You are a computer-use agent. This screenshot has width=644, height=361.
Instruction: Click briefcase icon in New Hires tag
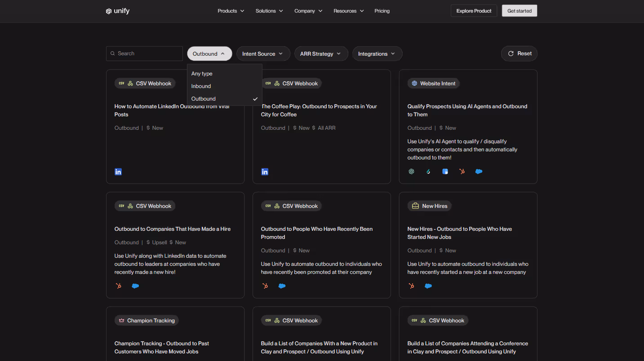pyautogui.click(x=415, y=206)
